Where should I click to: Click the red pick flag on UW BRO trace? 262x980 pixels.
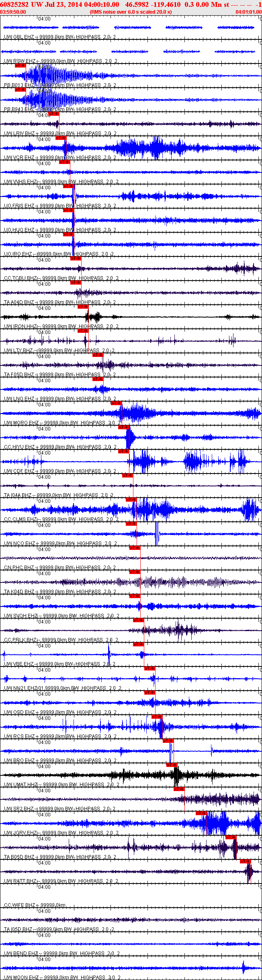coord(168,741)
